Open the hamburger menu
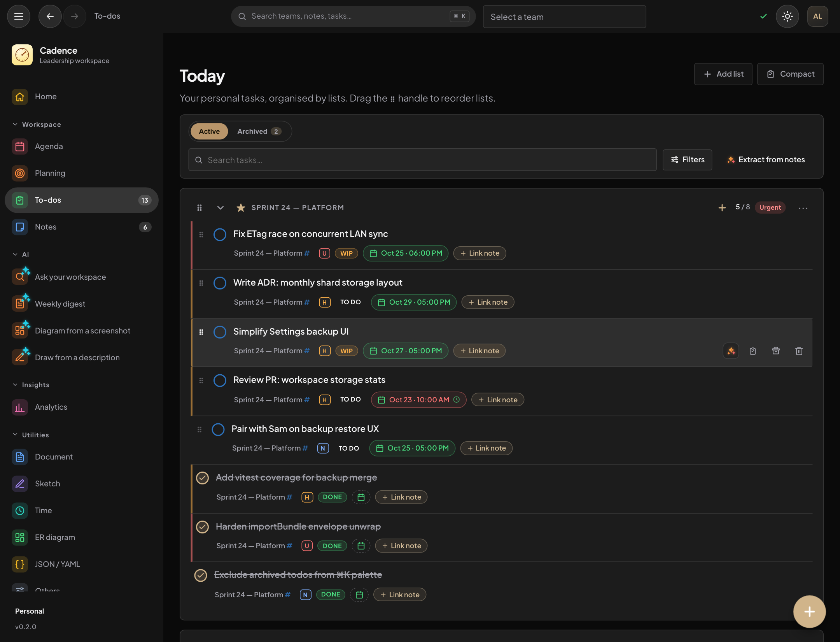The height and width of the screenshot is (642, 840). point(19,16)
